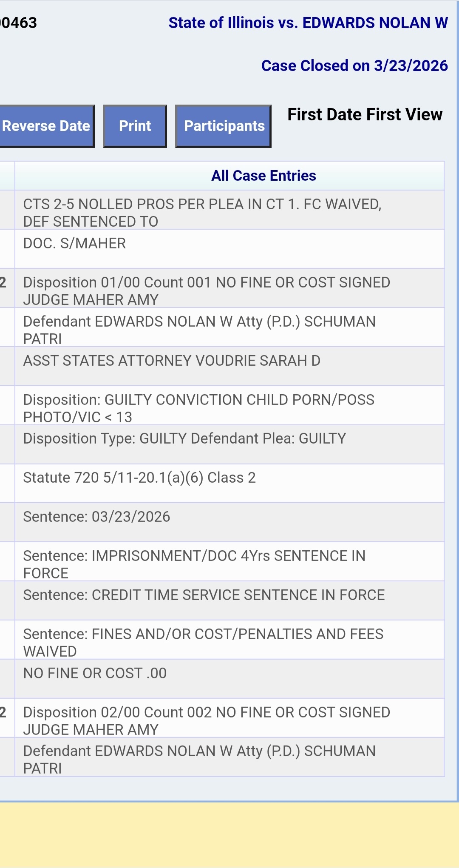
Task: Select the Disposition Type: GUILTY plea row
Action: [184, 438]
